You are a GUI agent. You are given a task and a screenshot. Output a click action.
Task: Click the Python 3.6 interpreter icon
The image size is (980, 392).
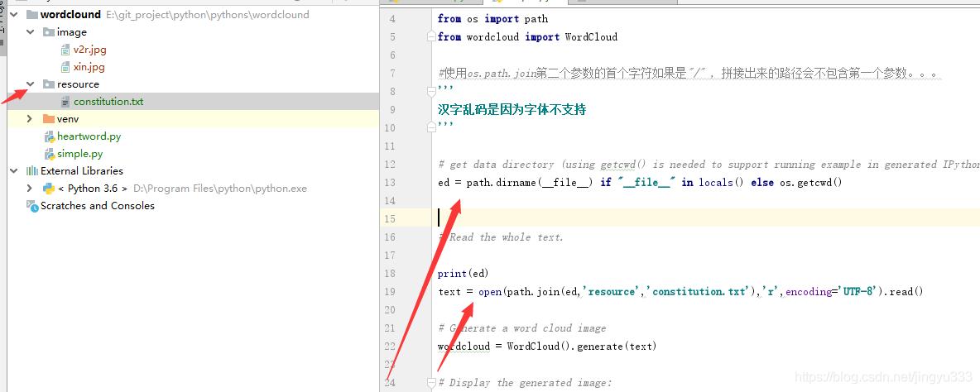click(x=48, y=188)
